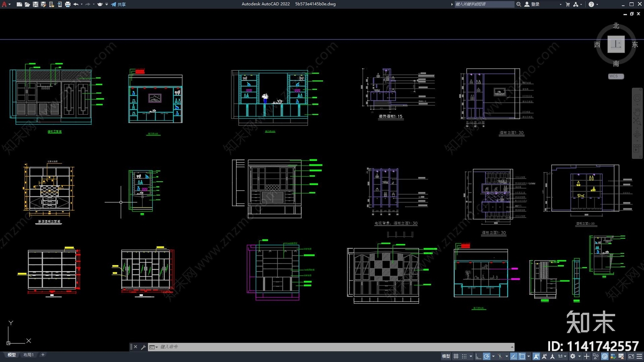This screenshot has width=644, height=362.
Task: Open Autodesk App Store cart icon
Action: [568, 4]
